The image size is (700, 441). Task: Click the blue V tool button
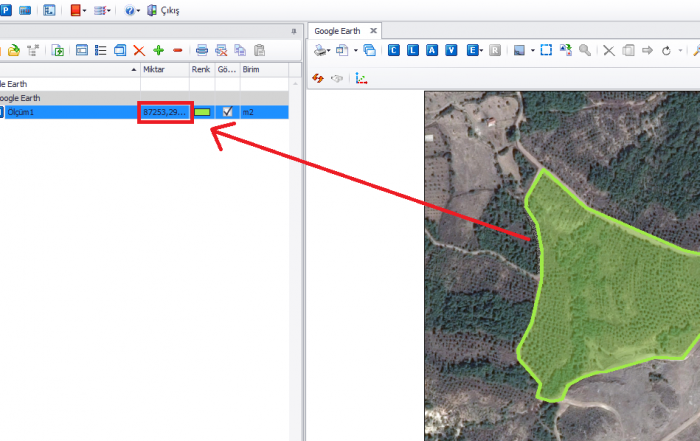click(x=451, y=49)
